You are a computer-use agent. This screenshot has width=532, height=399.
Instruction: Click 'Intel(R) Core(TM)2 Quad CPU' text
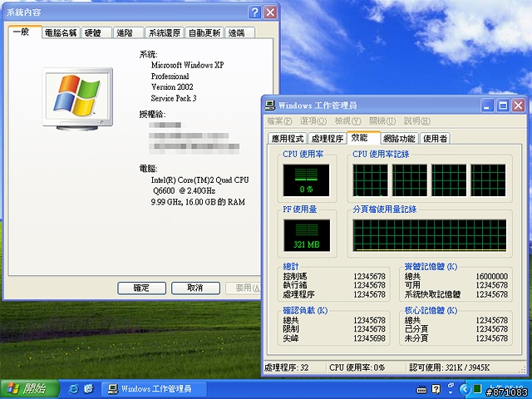(199, 180)
